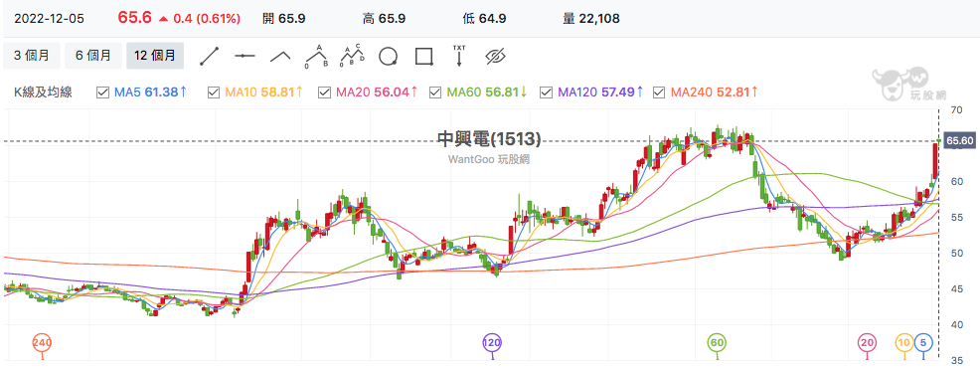
Task: Click the opening price 開 65.9
Action: click(x=284, y=19)
